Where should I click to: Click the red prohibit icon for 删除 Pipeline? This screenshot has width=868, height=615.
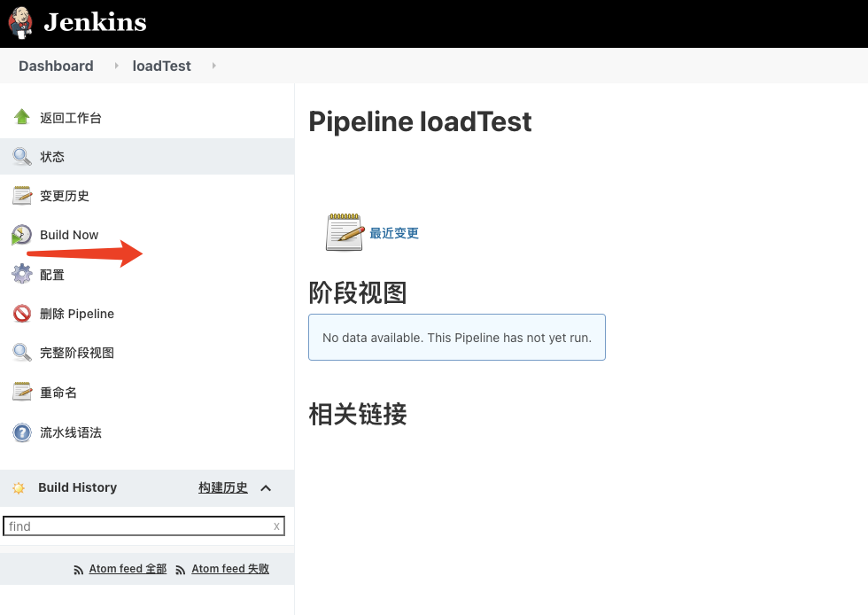(22, 314)
